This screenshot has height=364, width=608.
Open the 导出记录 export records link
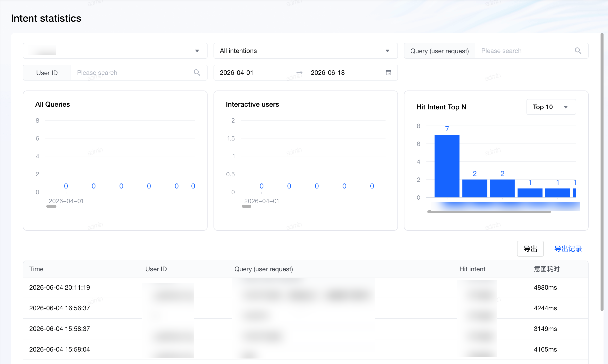tap(568, 249)
